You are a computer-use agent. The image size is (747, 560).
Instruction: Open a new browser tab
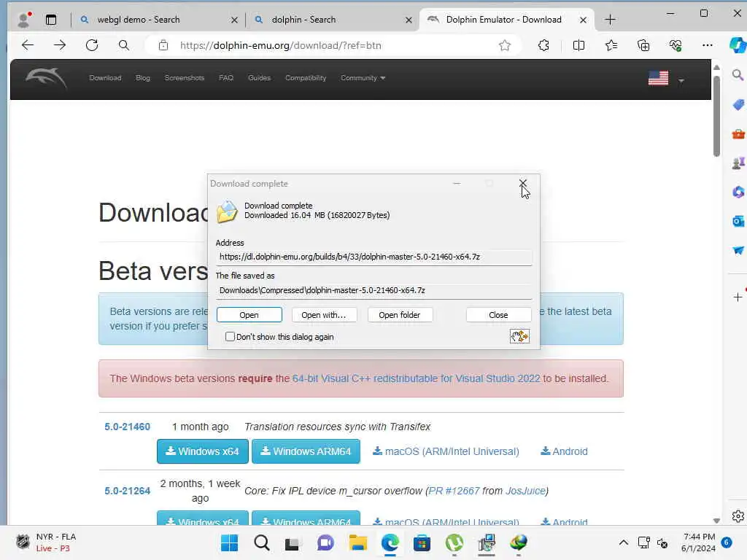611,20
